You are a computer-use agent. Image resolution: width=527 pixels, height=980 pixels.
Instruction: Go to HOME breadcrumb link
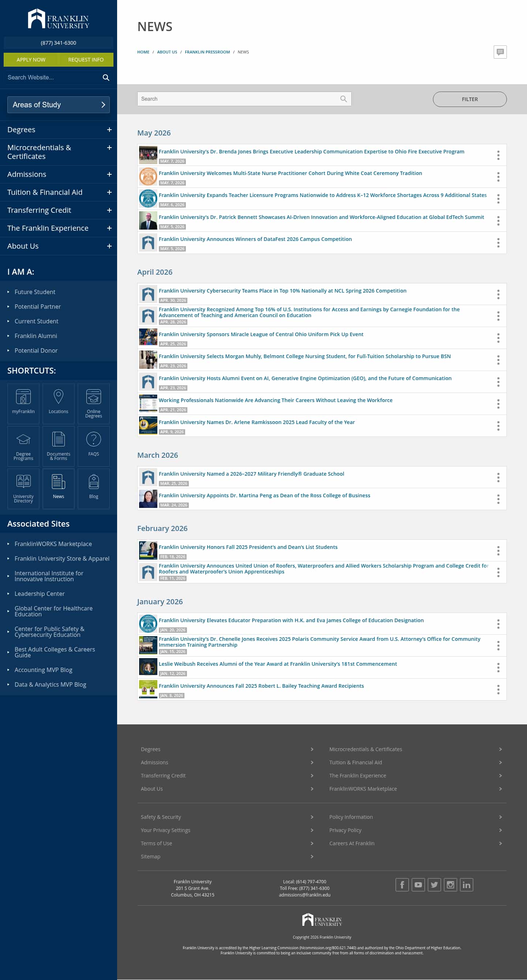click(x=143, y=52)
